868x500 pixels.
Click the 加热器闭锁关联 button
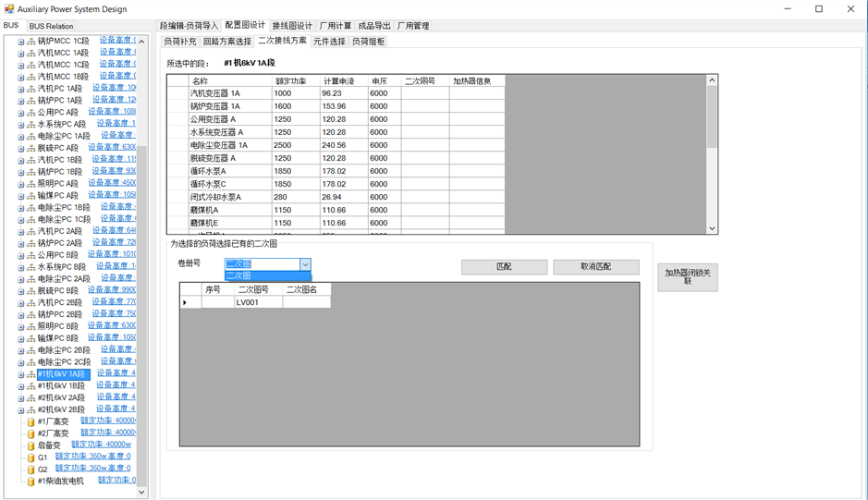point(688,277)
